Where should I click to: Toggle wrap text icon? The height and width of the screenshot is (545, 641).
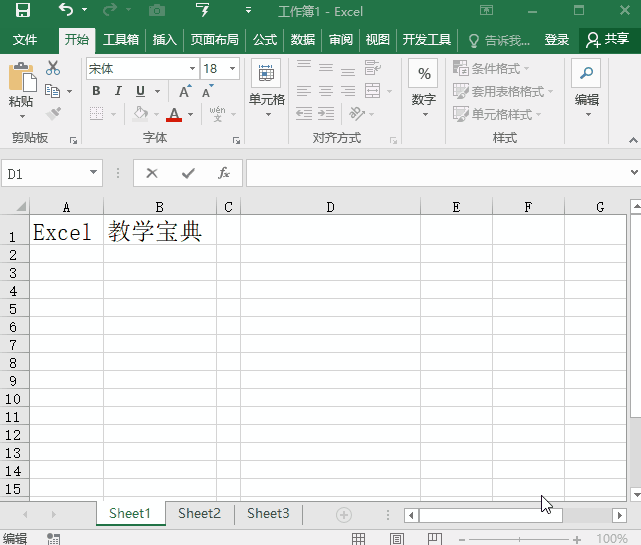[372, 67]
